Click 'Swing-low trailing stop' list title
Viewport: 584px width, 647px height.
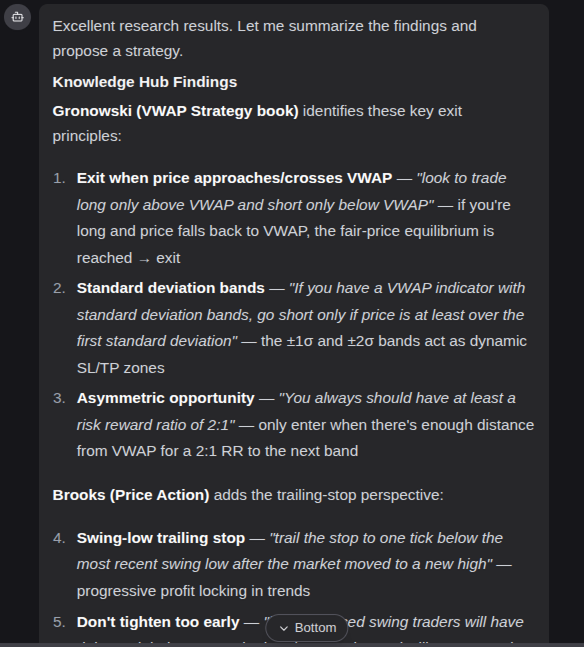click(x=161, y=538)
